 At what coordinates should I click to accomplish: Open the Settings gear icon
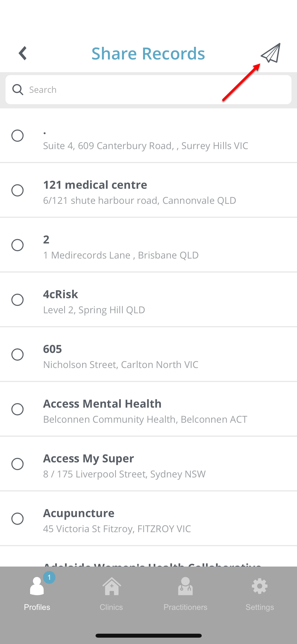(260, 586)
